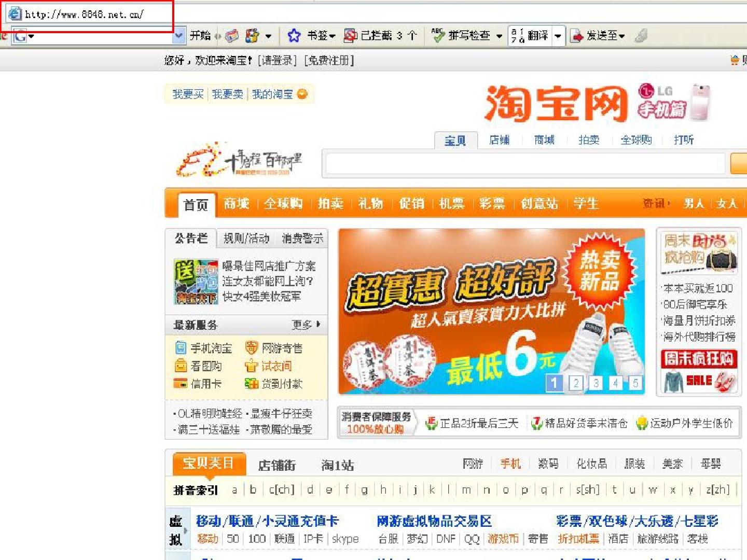
Task: Click the 看图购 shopping bag icon
Action: pos(181,366)
